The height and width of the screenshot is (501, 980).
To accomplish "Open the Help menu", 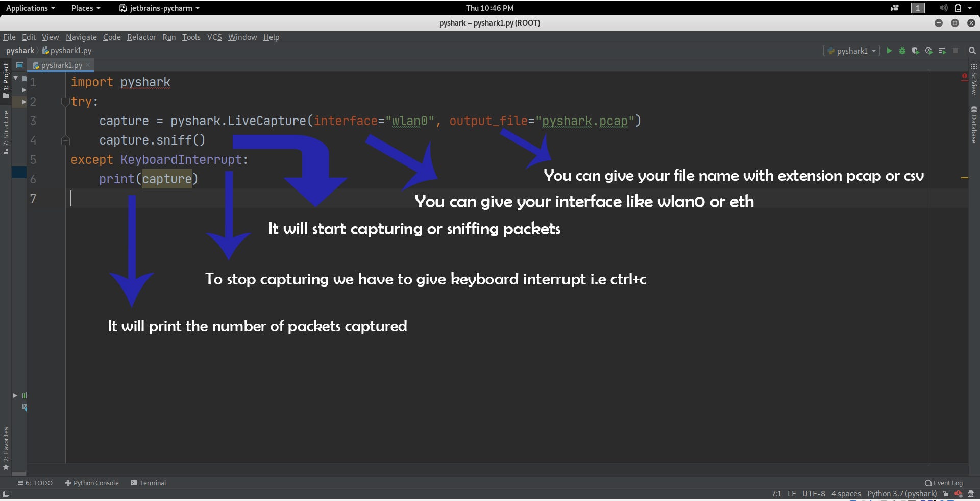I will (271, 37).
